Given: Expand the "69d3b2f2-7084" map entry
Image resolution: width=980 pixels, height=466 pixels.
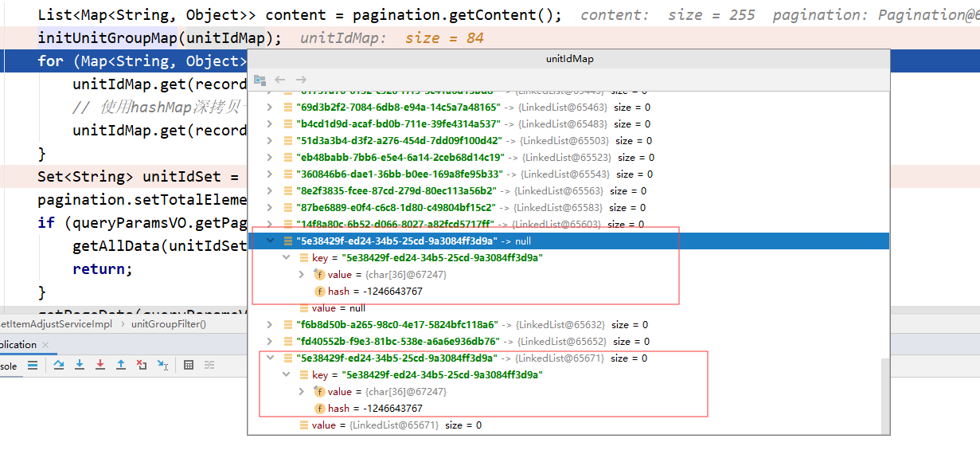Looking at the screenshot, I should click(x=268, y=108).
